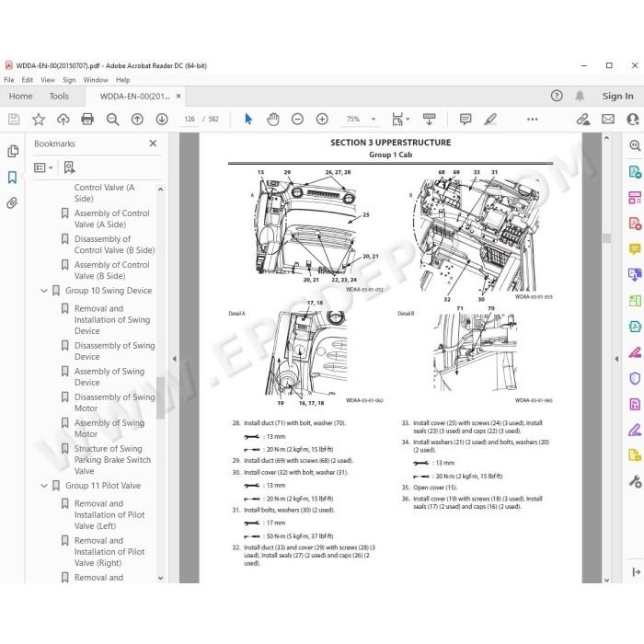Zoom in with plus icon
644x644 pixels.
pos(322,119)
